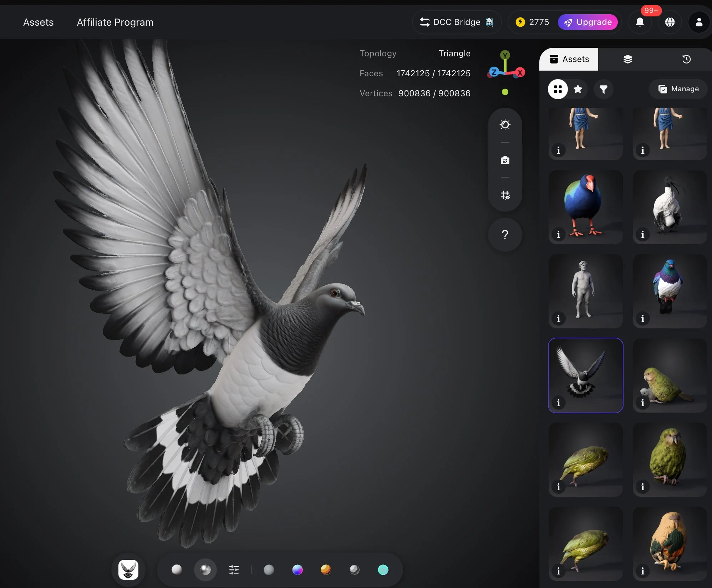Viewport: 712px width, 588px height.
Task: Show favorite starred assets
Action: click(578, 89)
